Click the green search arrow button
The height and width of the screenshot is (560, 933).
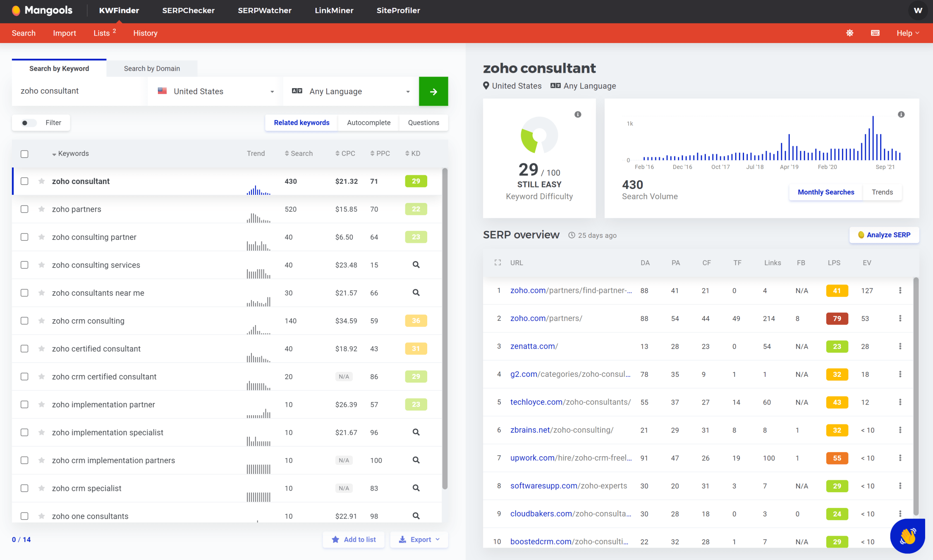[433, 91]
